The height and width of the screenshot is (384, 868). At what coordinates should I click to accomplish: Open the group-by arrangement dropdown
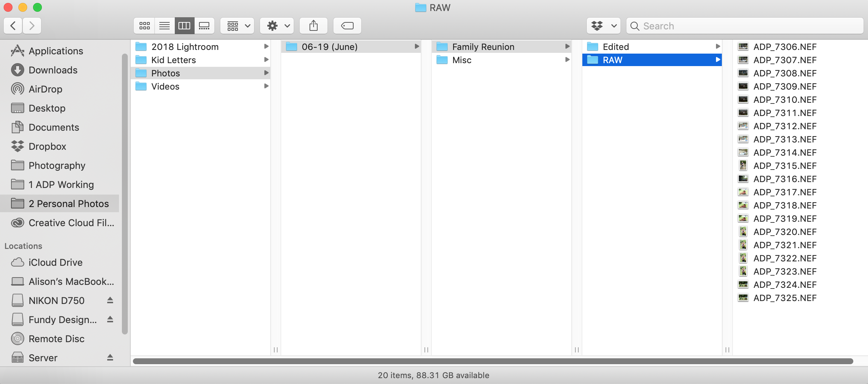coord(238,26)
